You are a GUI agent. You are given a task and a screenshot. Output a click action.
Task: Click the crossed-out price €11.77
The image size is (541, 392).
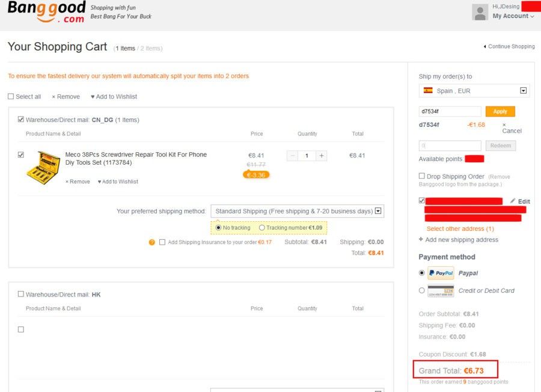[x=256, y=165]
